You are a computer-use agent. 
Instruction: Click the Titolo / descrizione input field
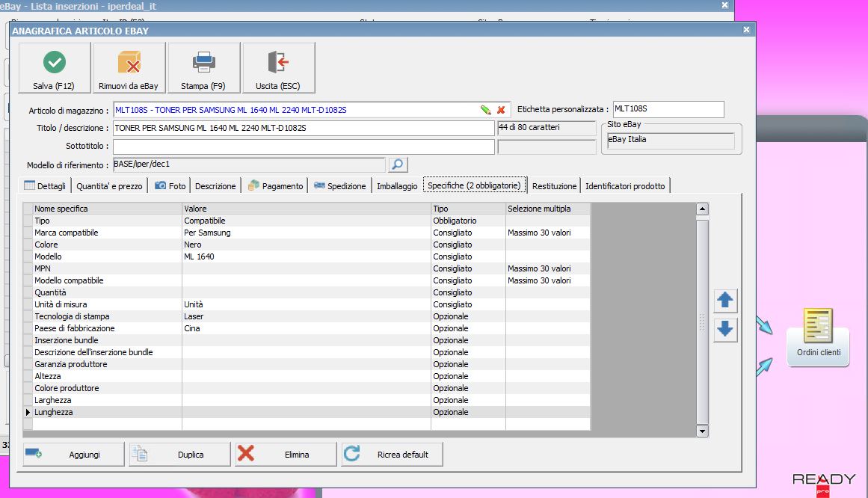point(304,128)
